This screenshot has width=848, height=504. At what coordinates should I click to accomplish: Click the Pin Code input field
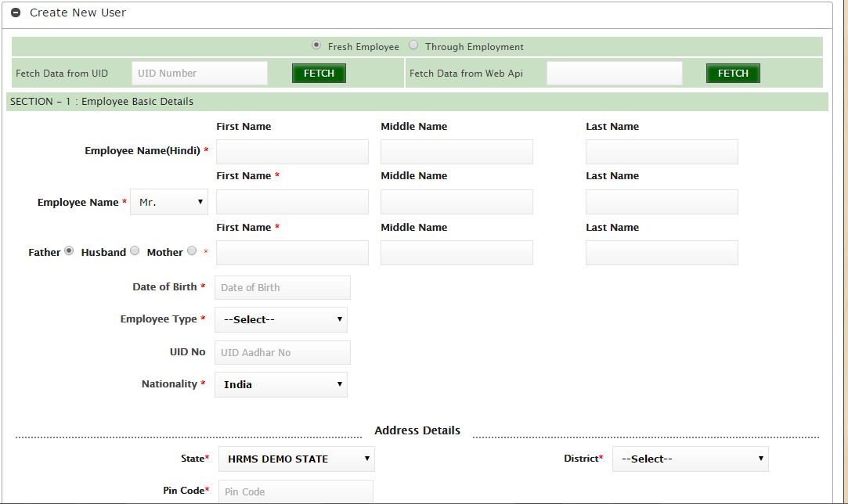(x=295, y=491)
